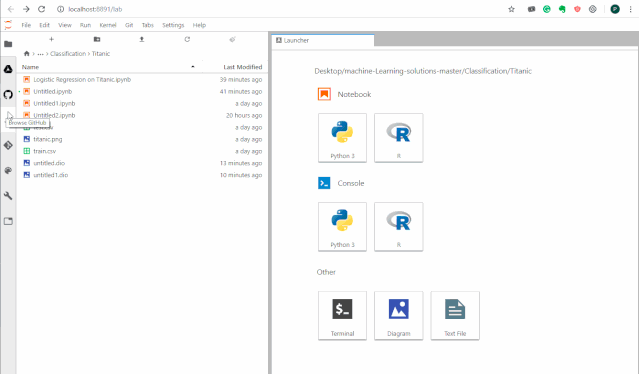This screenshot has width=639, height=374.
Task: Select titanic.png file
Action: pyautogui.click(x=142, y=139)
